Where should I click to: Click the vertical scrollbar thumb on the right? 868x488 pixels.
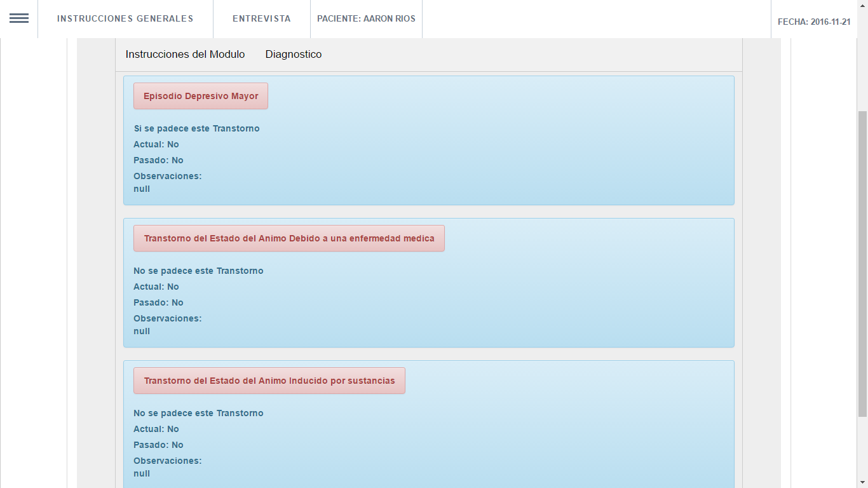tap(862, 263)
